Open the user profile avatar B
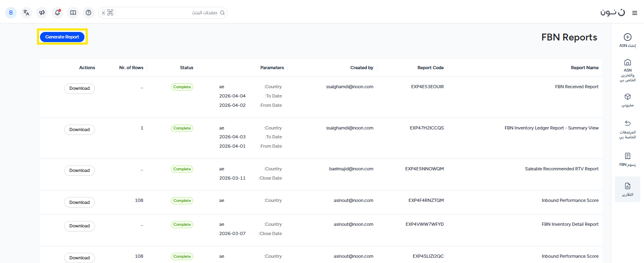The height and width of the screenshot is (263, 644). coord(11,13)
